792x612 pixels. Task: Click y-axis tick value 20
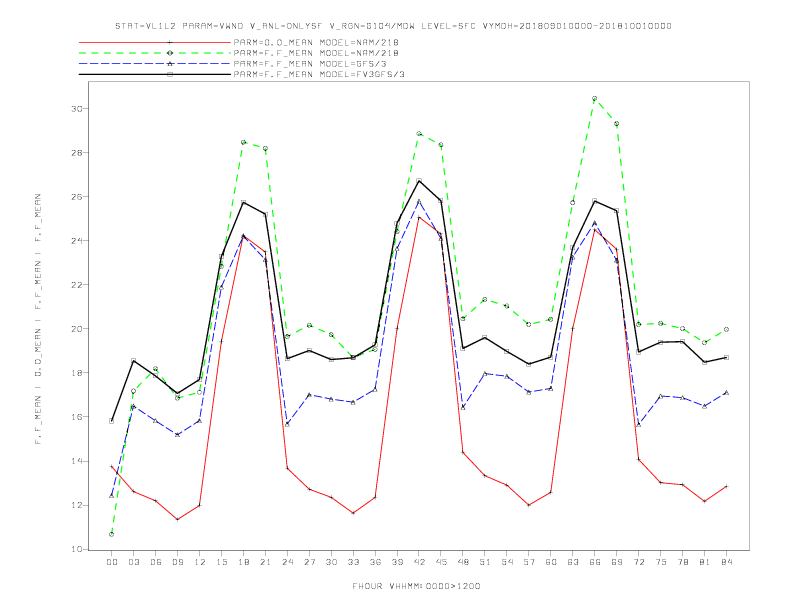[x=78, y=329]
